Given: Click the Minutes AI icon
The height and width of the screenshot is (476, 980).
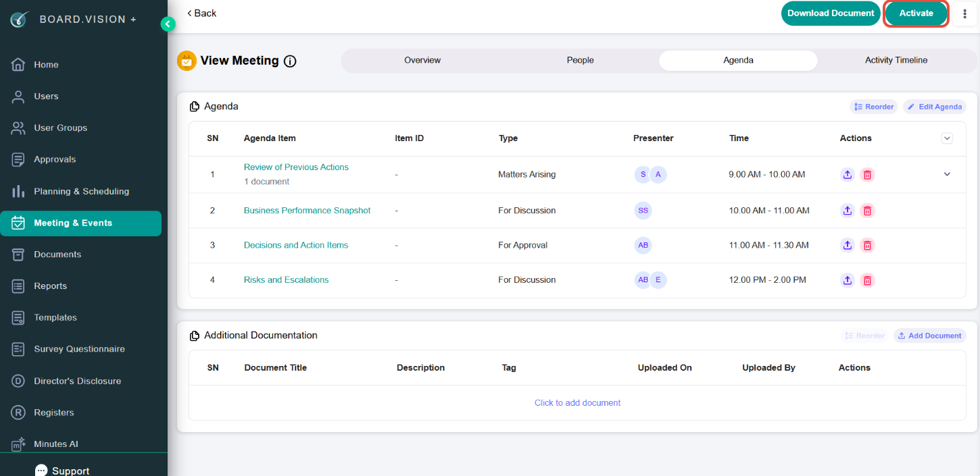Looking at the screenshot, I should pyautogui.click(x=18, y=444).
